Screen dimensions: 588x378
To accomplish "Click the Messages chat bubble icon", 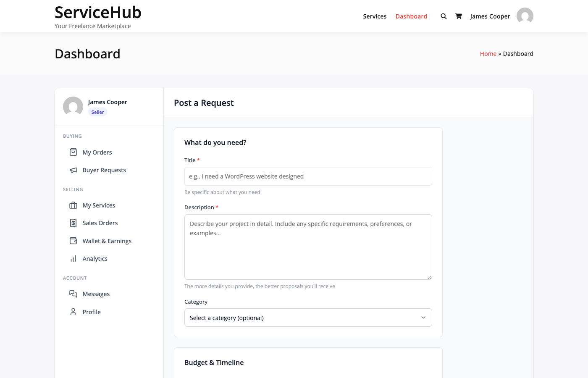I will pos(73,294).
